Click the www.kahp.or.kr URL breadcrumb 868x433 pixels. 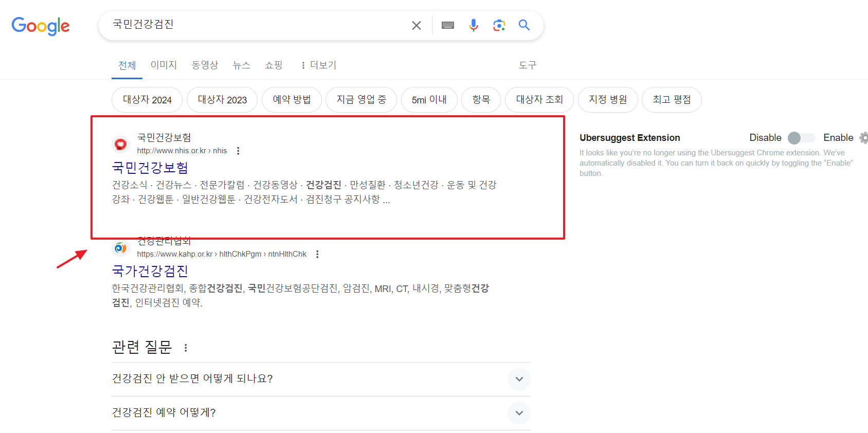coord(222,254)
